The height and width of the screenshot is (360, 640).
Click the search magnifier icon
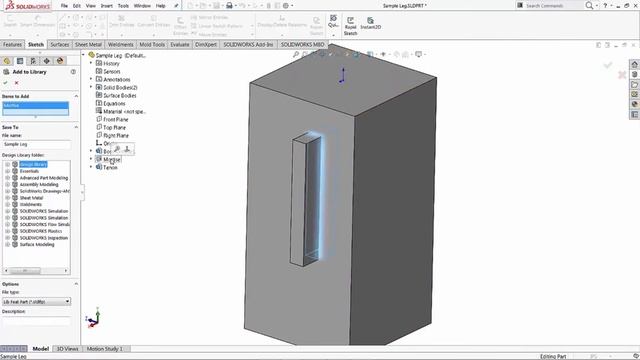[x=589, y=6]
